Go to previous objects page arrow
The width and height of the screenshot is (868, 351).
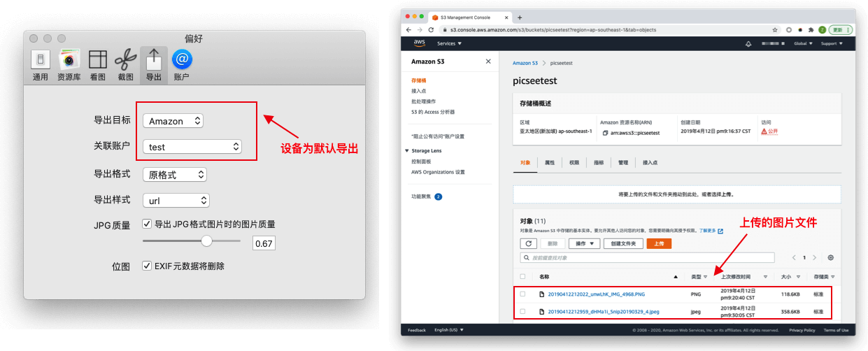click(795, 258)
